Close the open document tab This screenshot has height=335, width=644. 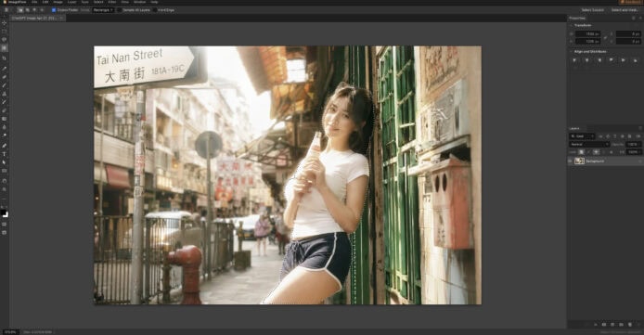pyautogui.click(x=61, y=18)
